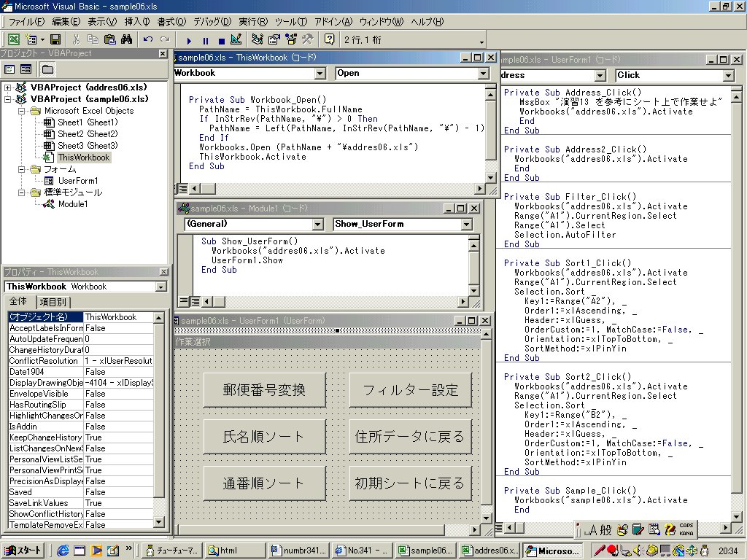Toggle Design Mode icon in toolbar

click(x=236, y=39)
